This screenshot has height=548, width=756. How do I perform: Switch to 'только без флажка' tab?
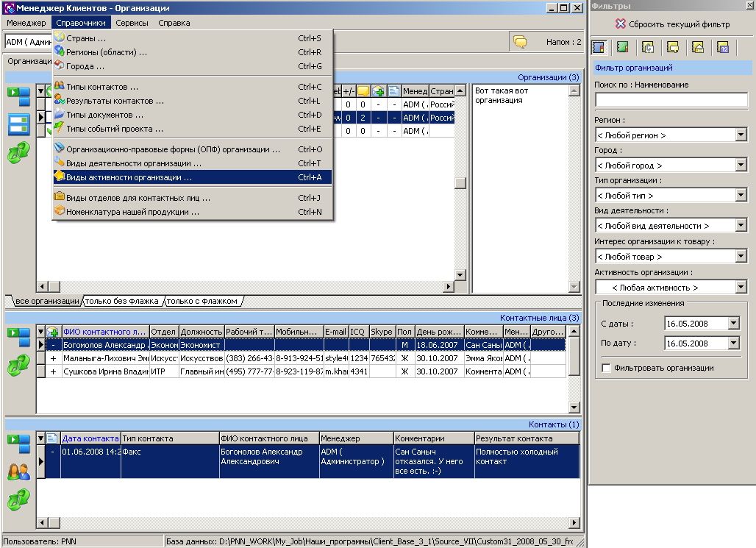click(x=122, y=301)
